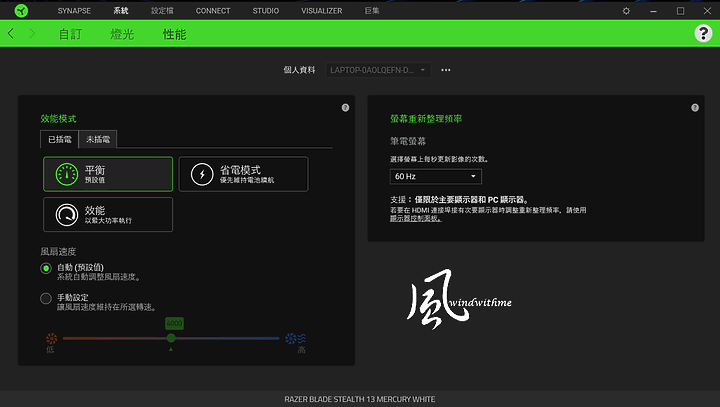Go forward with the right arrow
The width and height of the screenshot is (720, 407).
(32, 34)
